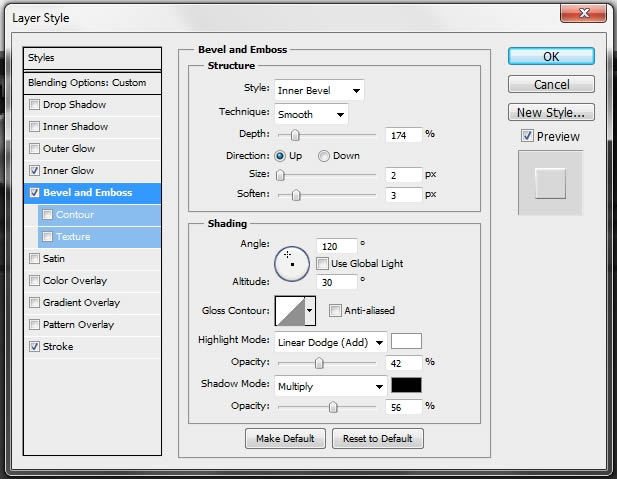Click the Make Default button
The width and height of the screenshot is (617, 479).
pos(285,438)
